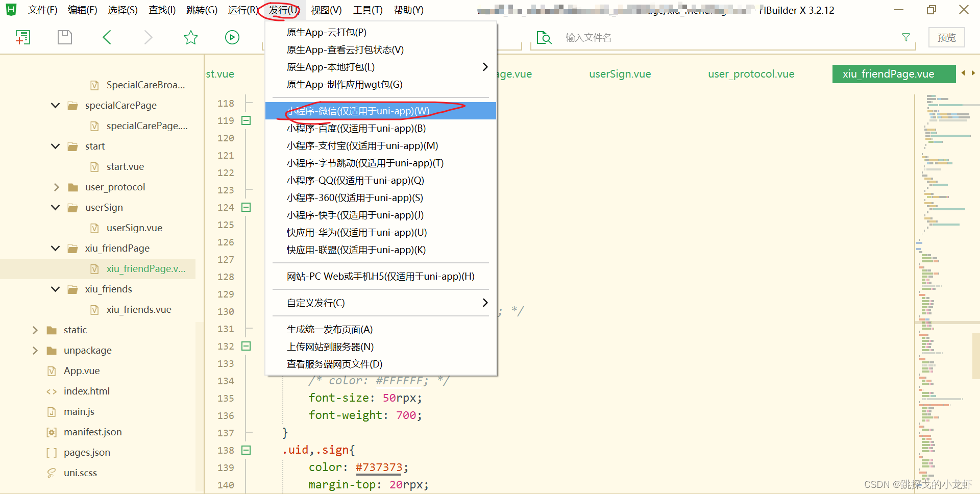This screenshot has height=494, width=980.
Task: Choose 查看服务端网页文件(D) entry
Action: tap(381, 364)
